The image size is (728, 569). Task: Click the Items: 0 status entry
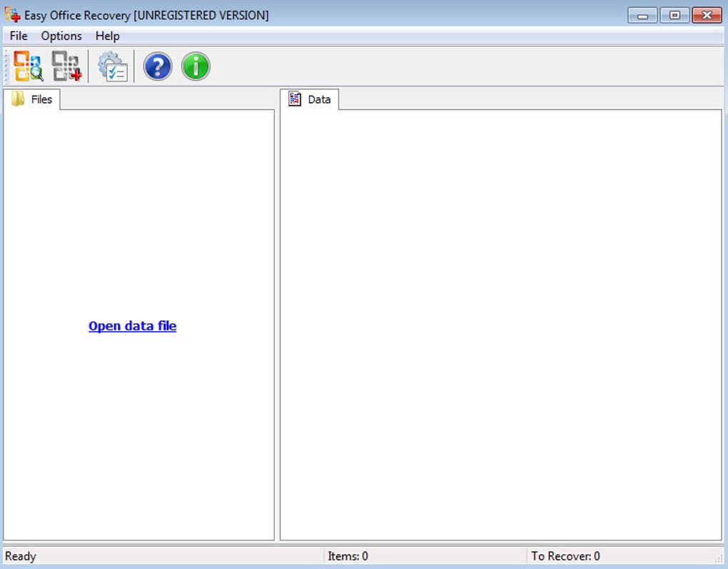pyautogui.click(x=348, y=556)
